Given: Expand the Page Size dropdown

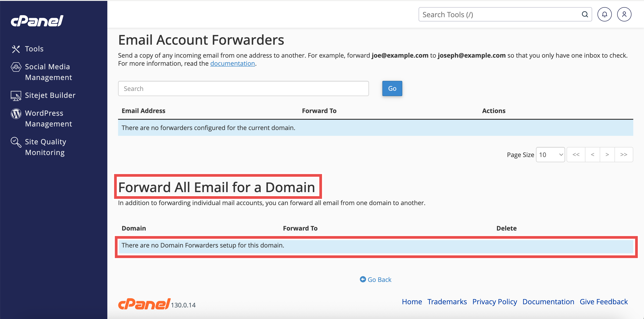Looking at the screenshot, I should click(550, 155).
